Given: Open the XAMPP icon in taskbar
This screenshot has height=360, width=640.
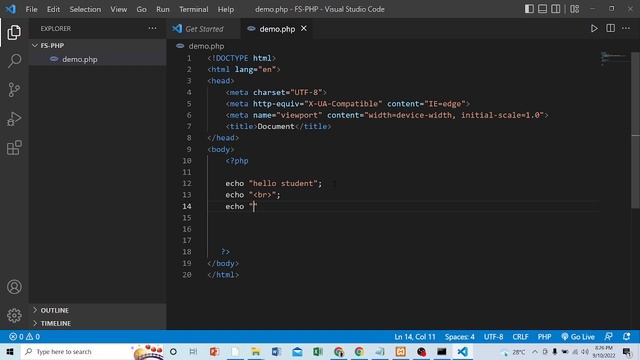Looking at the screenshot, I should tap(400, 351).
